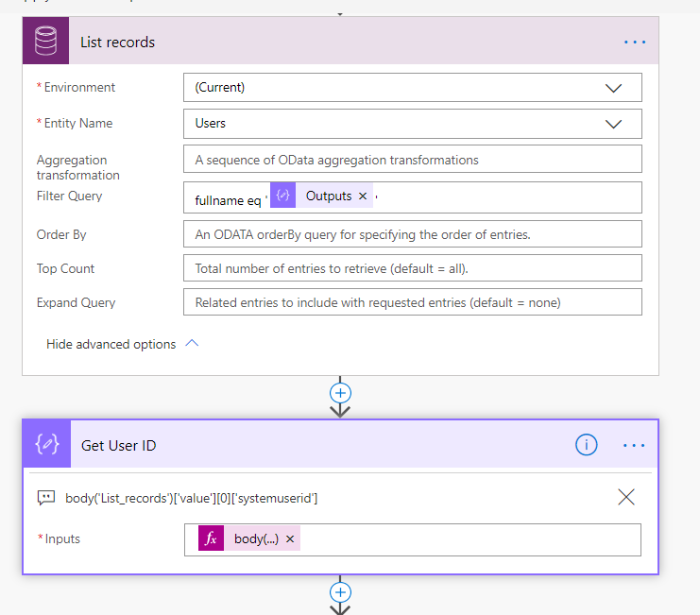700x615 pixels.
Task: Expand the Environment dropdown
Action: click(613, 88)
